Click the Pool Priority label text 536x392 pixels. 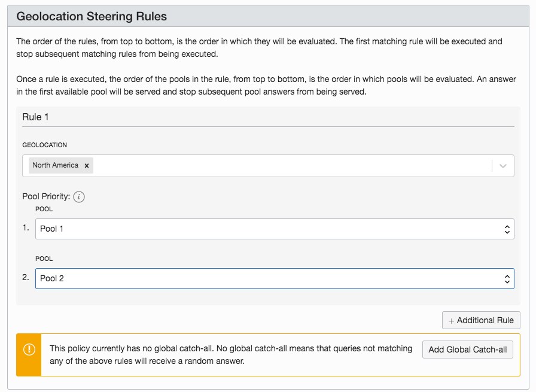click(46, 196)
